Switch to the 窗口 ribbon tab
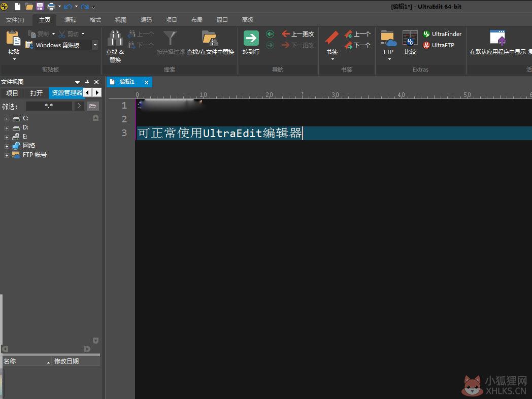This screenshot has height=399, width=532. pos(222,20)
